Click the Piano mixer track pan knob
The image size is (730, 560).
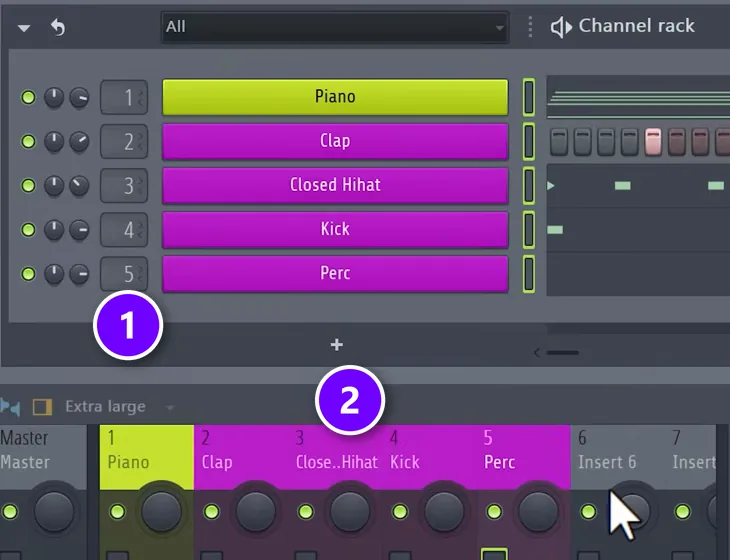(162, 512)
